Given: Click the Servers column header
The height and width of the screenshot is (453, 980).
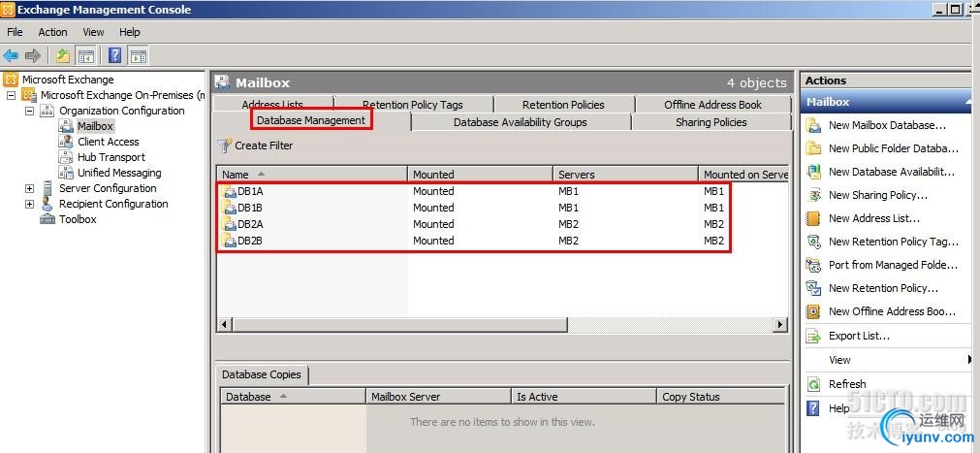Looking at the screenshot, I should 625,174.
